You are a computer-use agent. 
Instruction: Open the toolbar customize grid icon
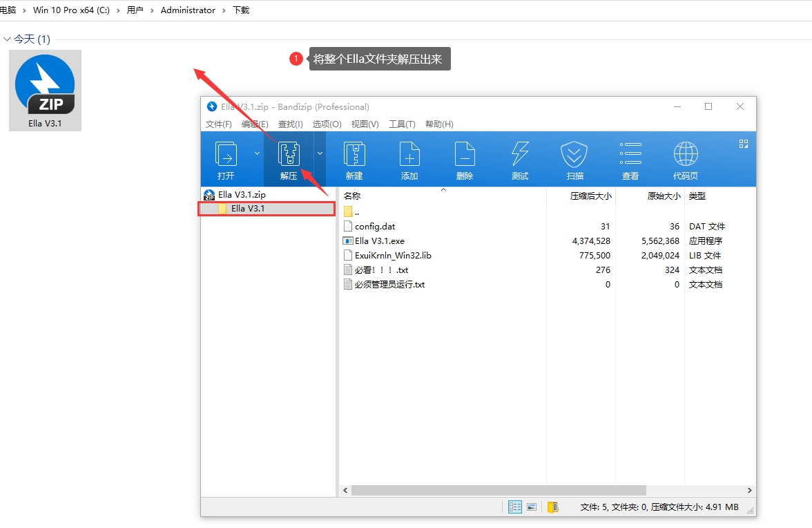pos(744,144)
